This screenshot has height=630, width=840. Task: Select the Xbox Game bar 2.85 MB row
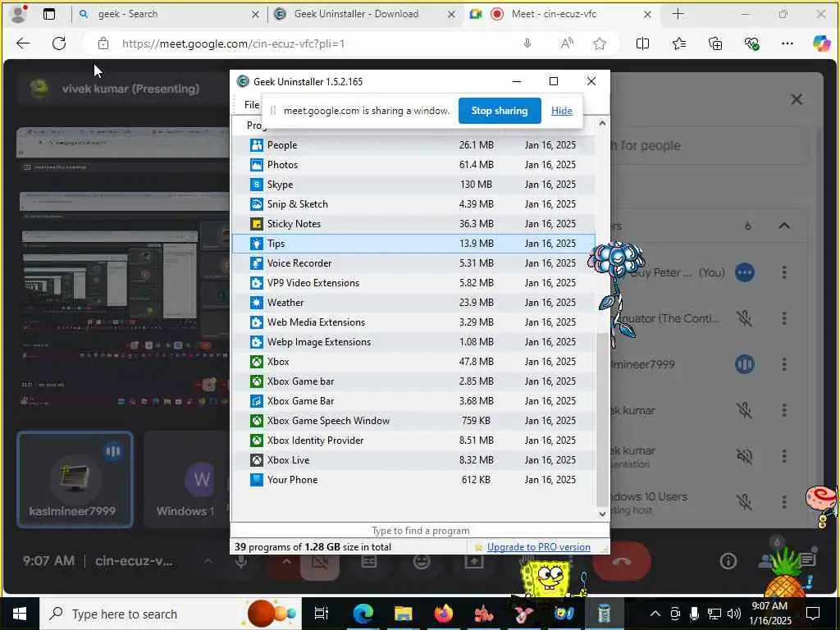coord(413,381)
